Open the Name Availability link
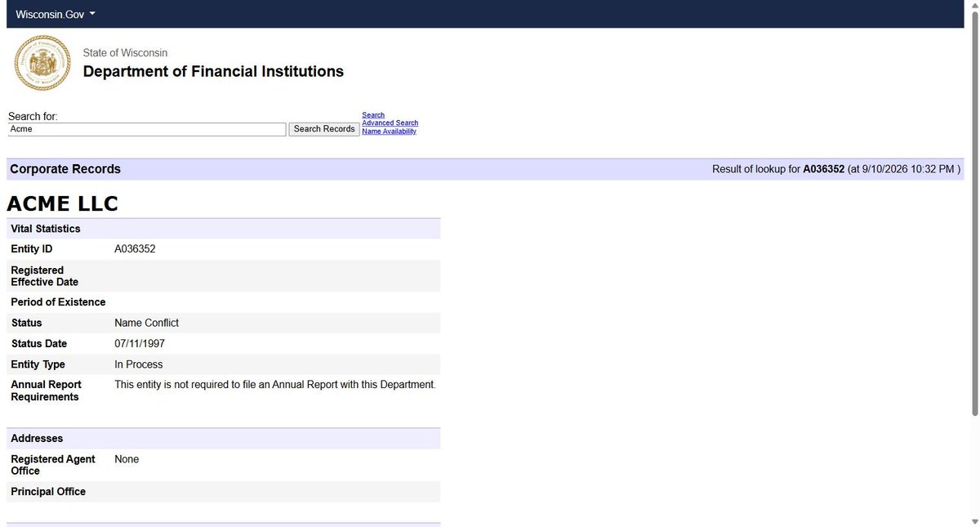Image resolution: width=980 pixels, height=527 pixels. pos(389,132)
